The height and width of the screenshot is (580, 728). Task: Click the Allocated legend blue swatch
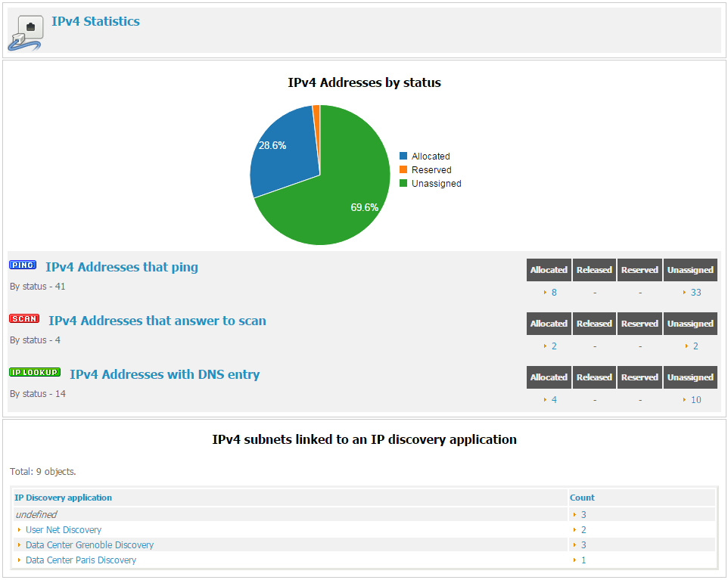(403, 157)
